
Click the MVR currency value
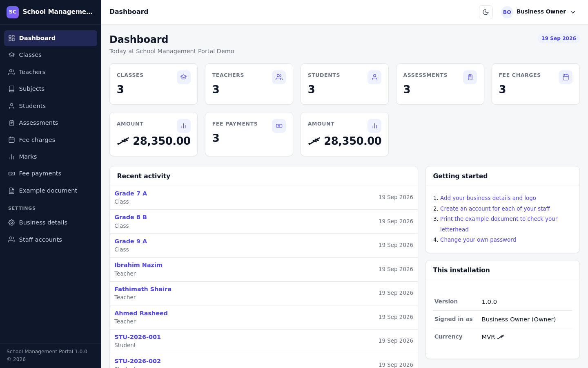click(493, 337)
